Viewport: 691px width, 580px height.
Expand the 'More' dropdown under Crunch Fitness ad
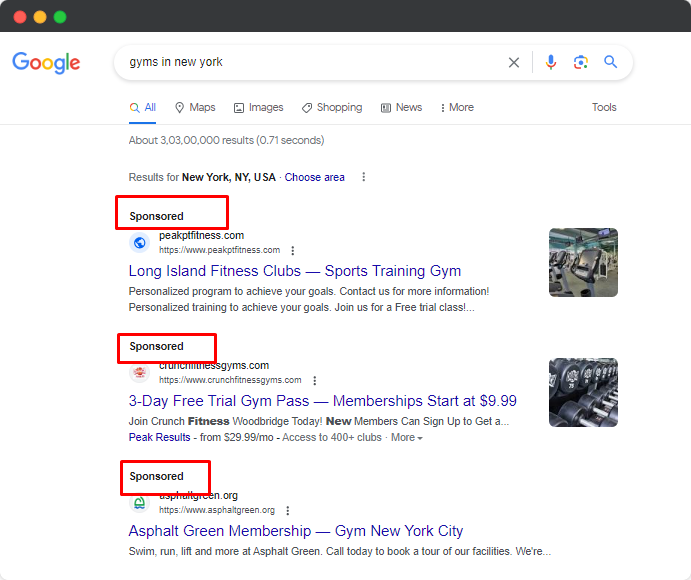click(407, 438)
